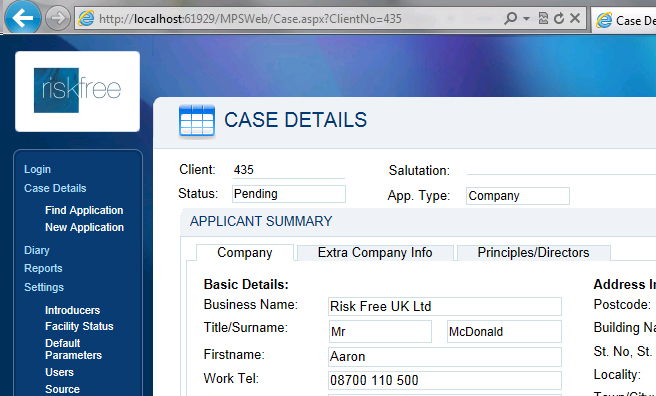Click the Postcode label
Viewport: 656px width, 396px height.
point(622,304)
